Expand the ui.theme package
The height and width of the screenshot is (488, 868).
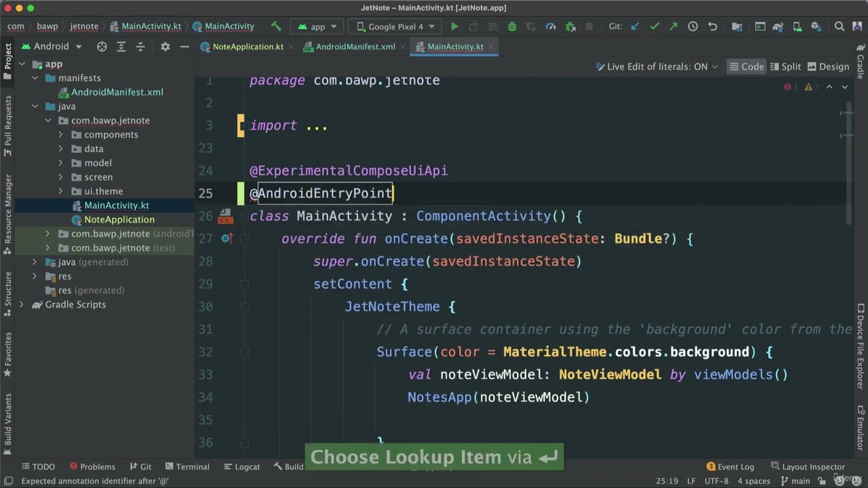tap(60, 191)
